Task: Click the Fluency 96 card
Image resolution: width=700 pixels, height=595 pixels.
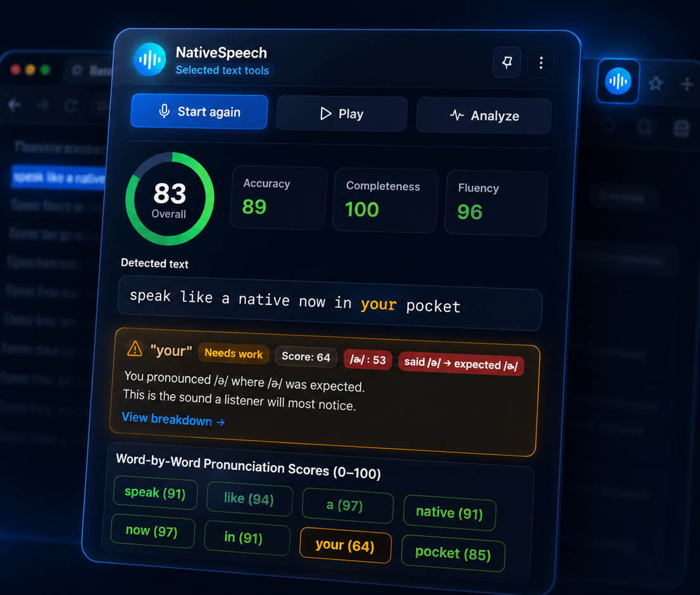Action: click(496, 203)
